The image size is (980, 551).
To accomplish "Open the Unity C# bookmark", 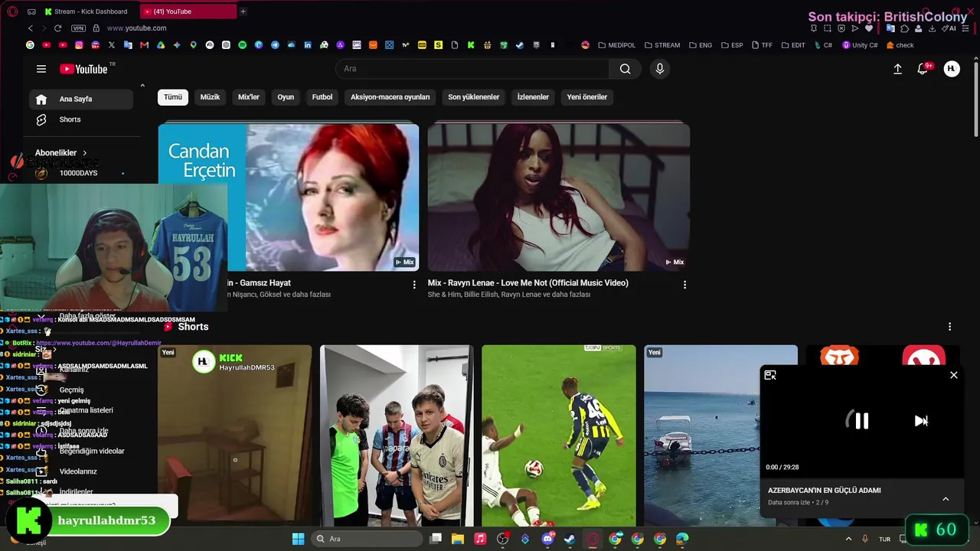I will (860, 45).
